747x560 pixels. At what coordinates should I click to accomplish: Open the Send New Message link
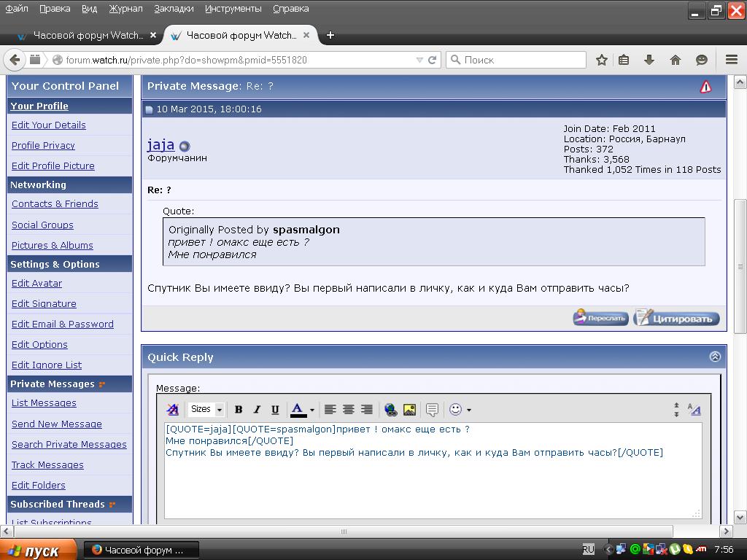pyautogui.click(x=56, y=424)
